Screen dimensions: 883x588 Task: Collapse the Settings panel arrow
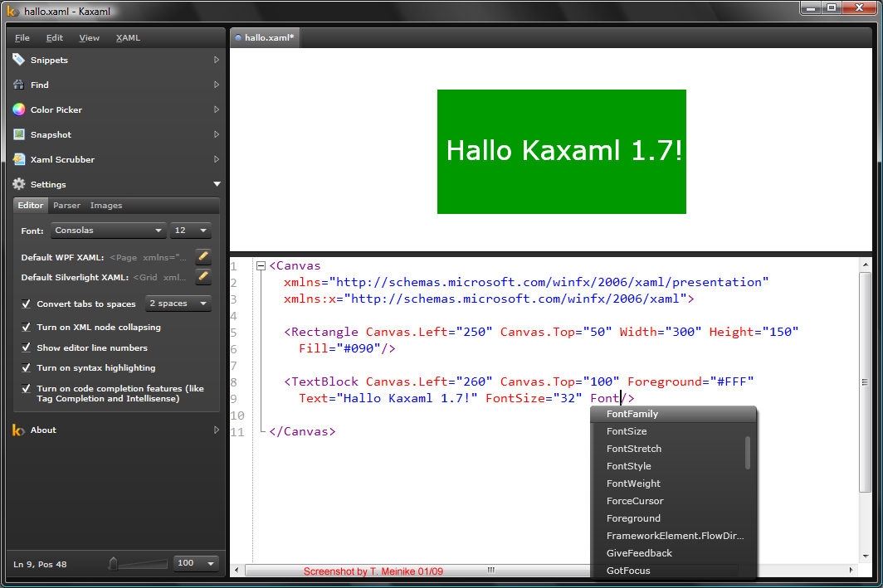[x=217, y=184]
